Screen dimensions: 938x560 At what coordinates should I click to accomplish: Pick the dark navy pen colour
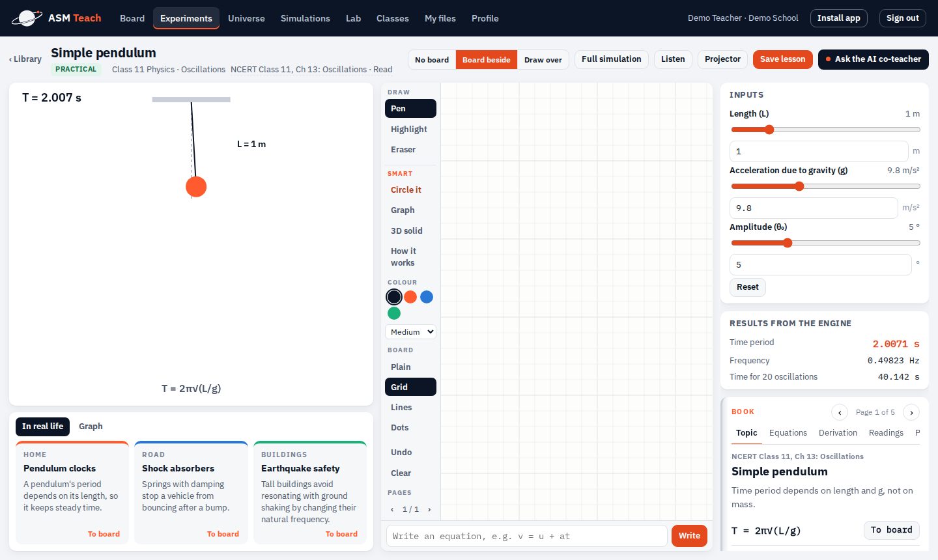coord(394,297)
